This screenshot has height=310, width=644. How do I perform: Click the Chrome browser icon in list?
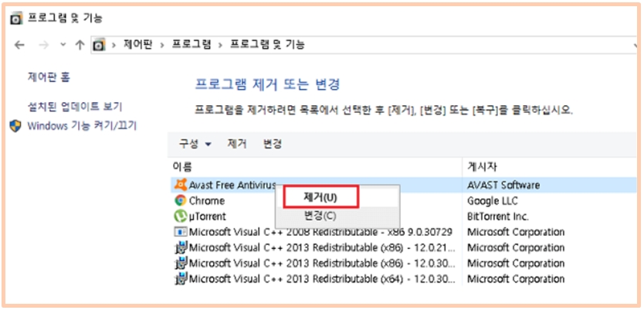(x=180, y=201)
